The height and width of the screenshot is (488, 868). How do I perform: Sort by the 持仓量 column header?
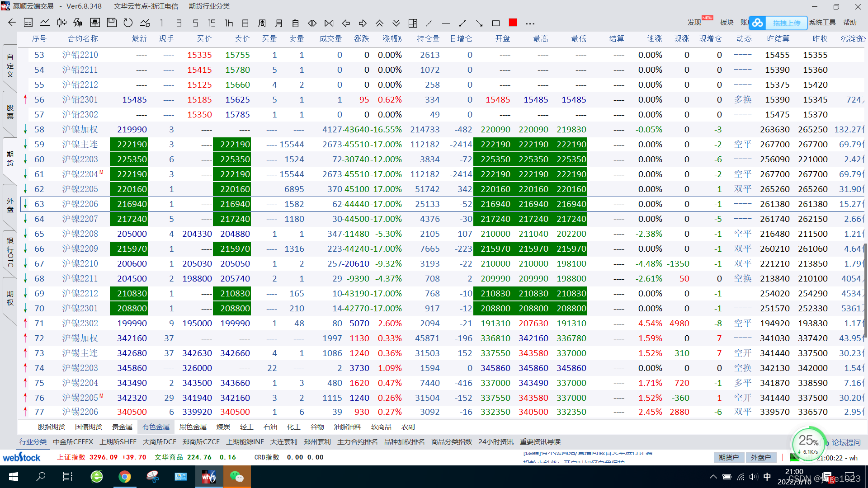428,38
